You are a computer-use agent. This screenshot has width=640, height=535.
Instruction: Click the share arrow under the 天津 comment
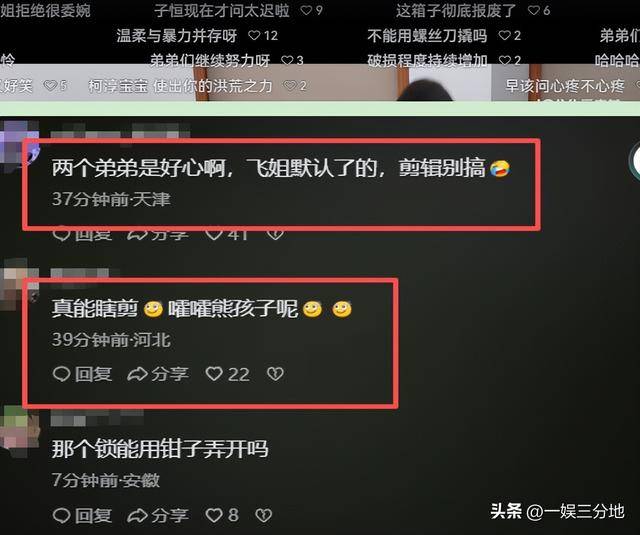137,235
